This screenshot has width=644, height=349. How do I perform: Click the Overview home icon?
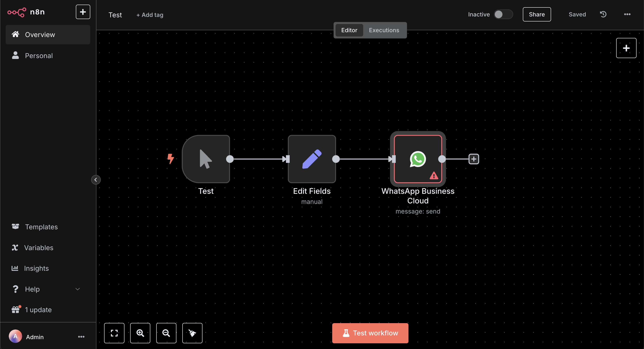16,34
